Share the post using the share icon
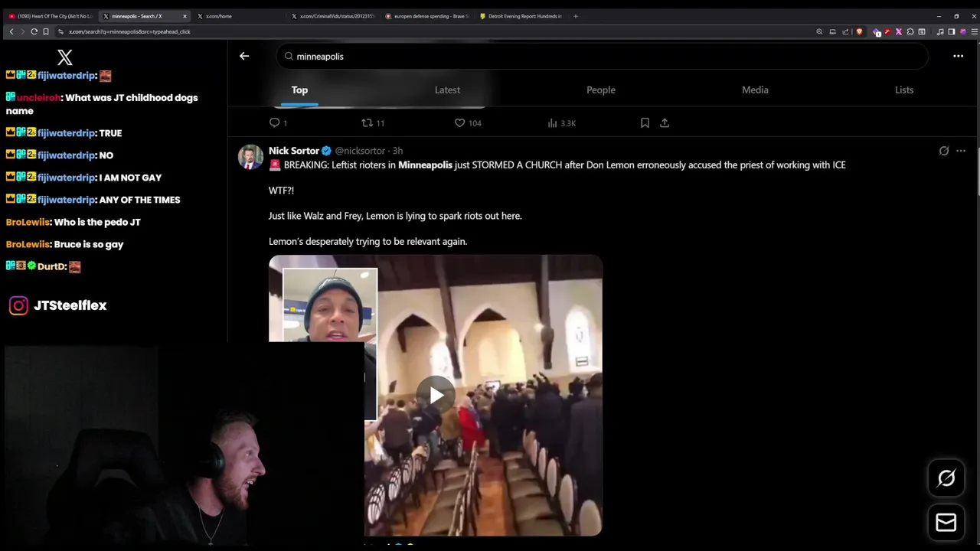980x551 pixels. click(665, 122)
